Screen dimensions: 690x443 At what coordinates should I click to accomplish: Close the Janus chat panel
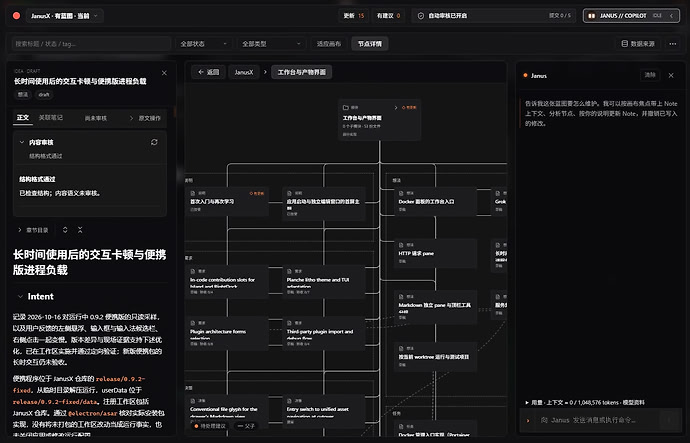671,76
